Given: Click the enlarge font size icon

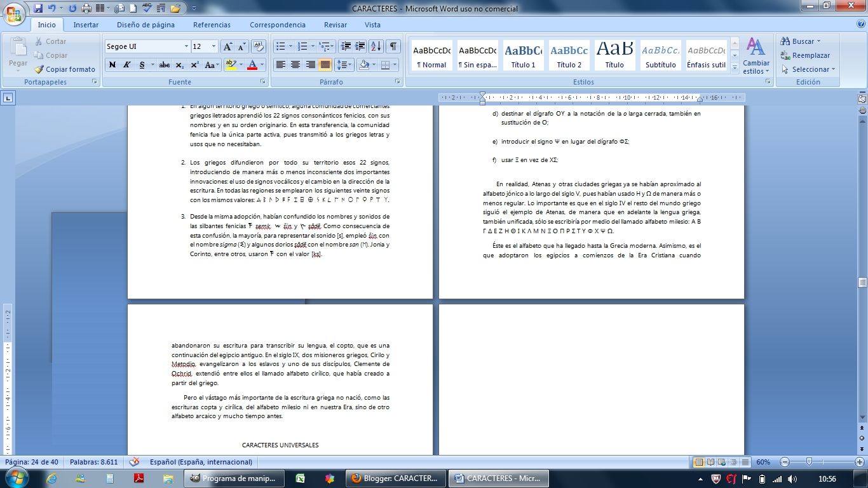Looking at the screenshot, I should (227, 46).
